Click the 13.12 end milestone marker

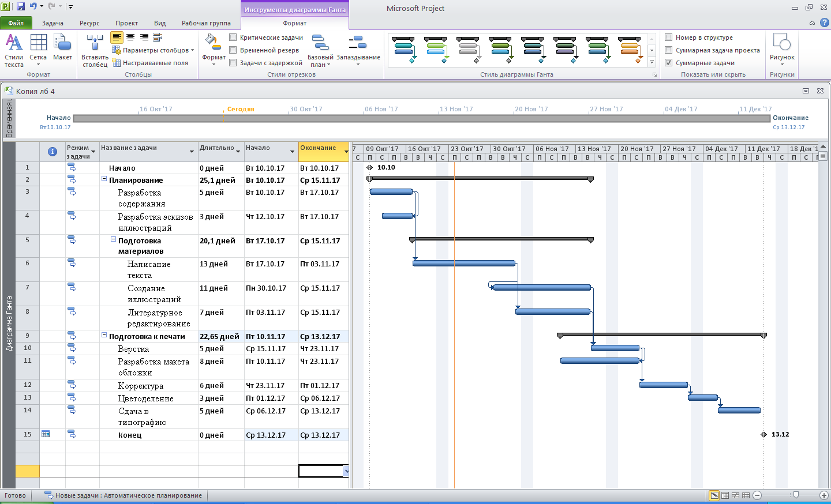click(x=763, y=434)
